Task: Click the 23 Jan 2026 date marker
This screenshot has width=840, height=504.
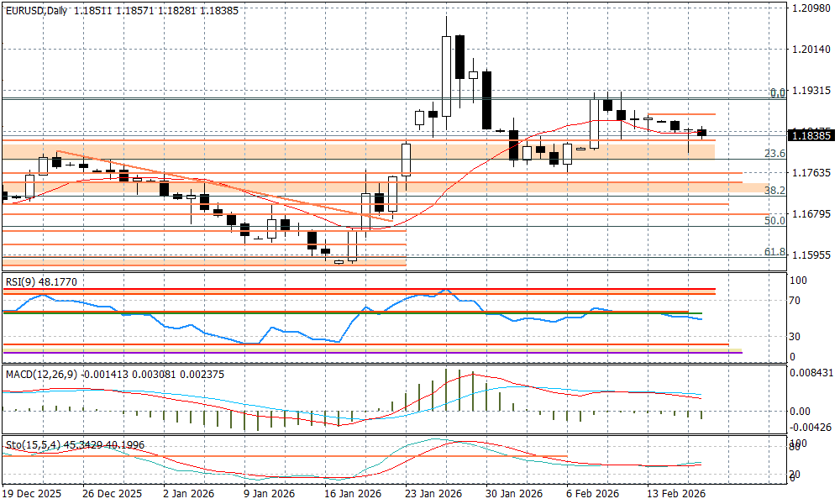Action: 433,493
